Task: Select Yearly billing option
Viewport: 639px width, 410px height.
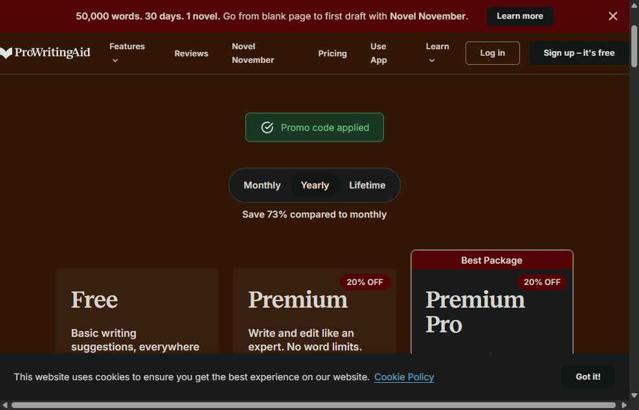Action: click(x=315, y=185)
